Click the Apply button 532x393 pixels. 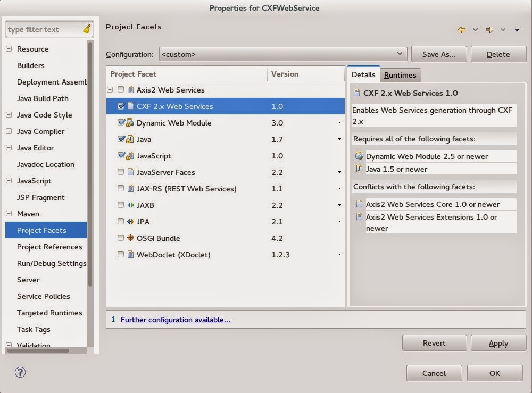(498, 343)
